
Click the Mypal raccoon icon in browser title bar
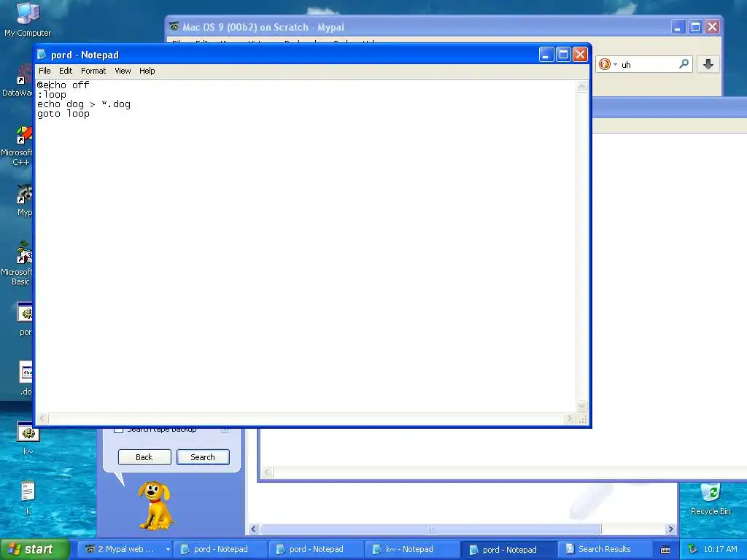tap(174, 27)
